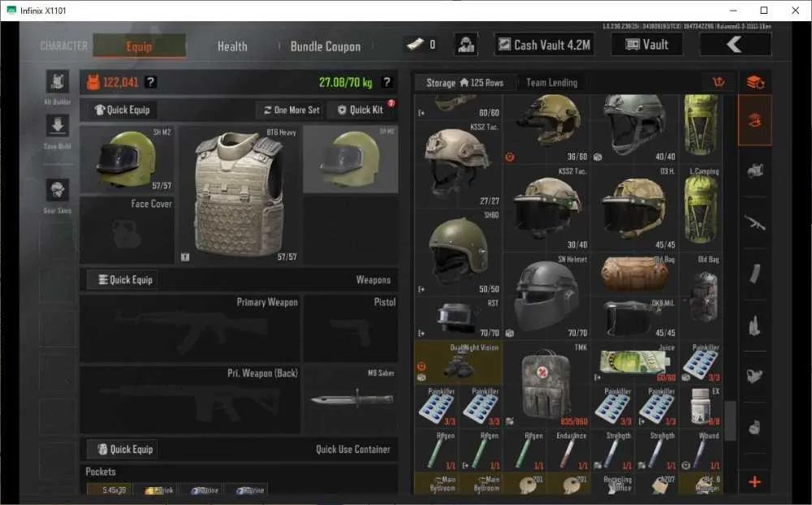Select the Juice item in storage

(636, 363)
